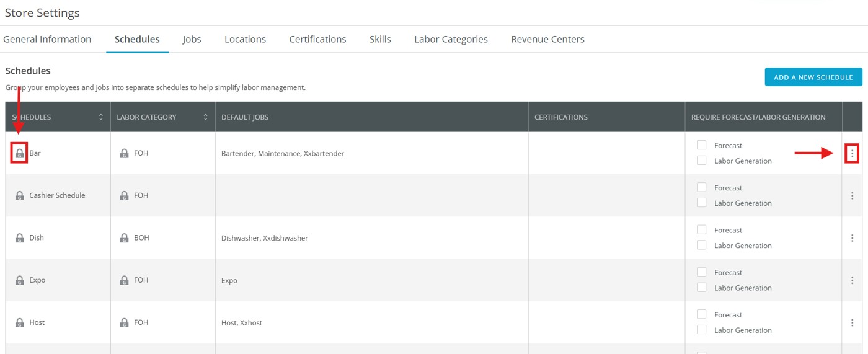The image size is (868, 354).
Task: Sort using Labor Category column arrows
Action: pyautogui.click(x=206, y=117)
